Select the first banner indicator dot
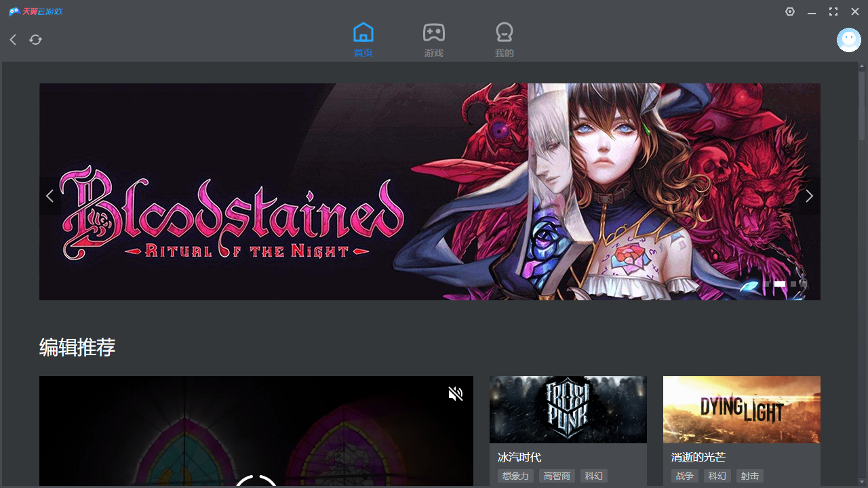Image resolution: width=868 pixels, height=488 pixels. pyautogui.click(x=766, y=284)
